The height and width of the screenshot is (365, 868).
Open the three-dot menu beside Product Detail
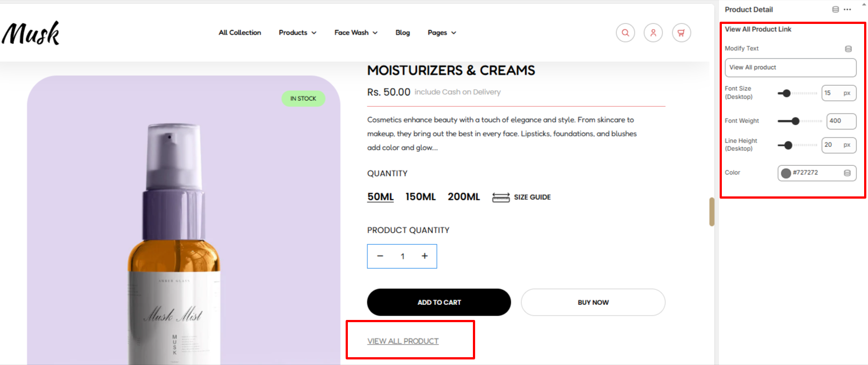tap(847, 9)
